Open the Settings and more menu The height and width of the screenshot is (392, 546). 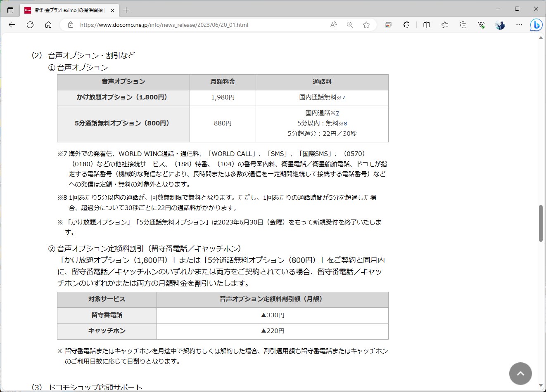click(519, 25)
